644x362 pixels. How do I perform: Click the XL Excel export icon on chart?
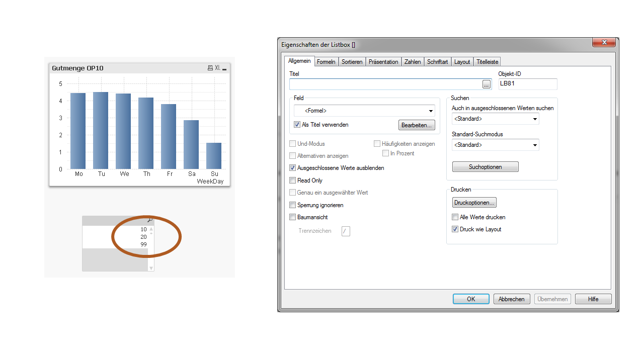tap(218, 68)
